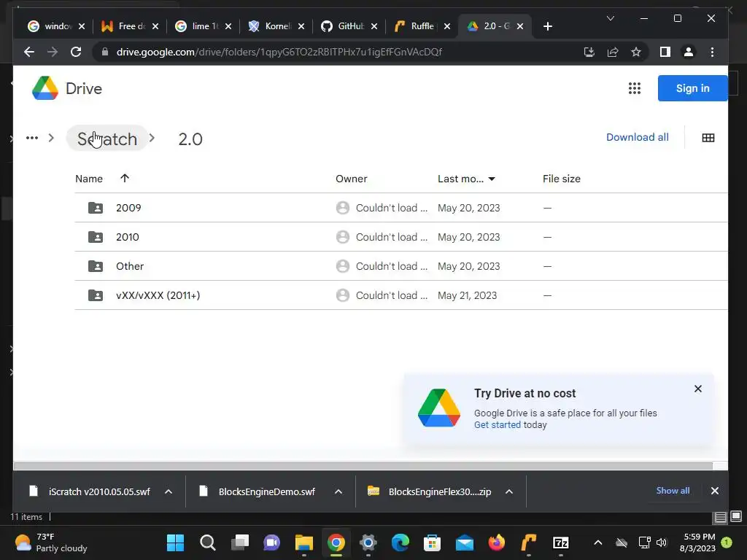Open taskbar Search
Viewport: 747px width, 560px height.
click(208, 542)
